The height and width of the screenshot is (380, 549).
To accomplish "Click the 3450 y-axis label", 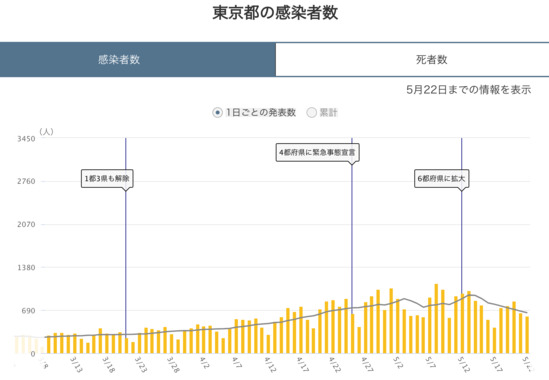I will [26, 139].
